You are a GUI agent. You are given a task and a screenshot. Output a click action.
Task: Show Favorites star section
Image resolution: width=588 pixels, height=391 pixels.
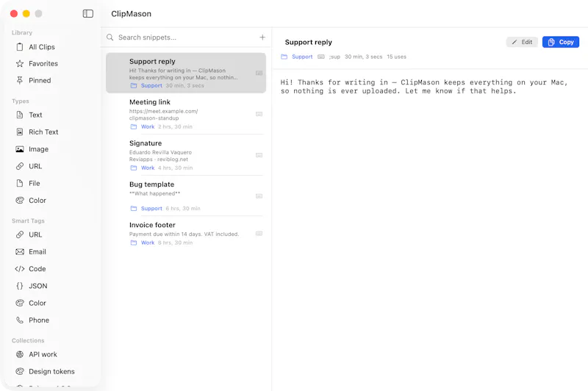click(x=36, y=63)
